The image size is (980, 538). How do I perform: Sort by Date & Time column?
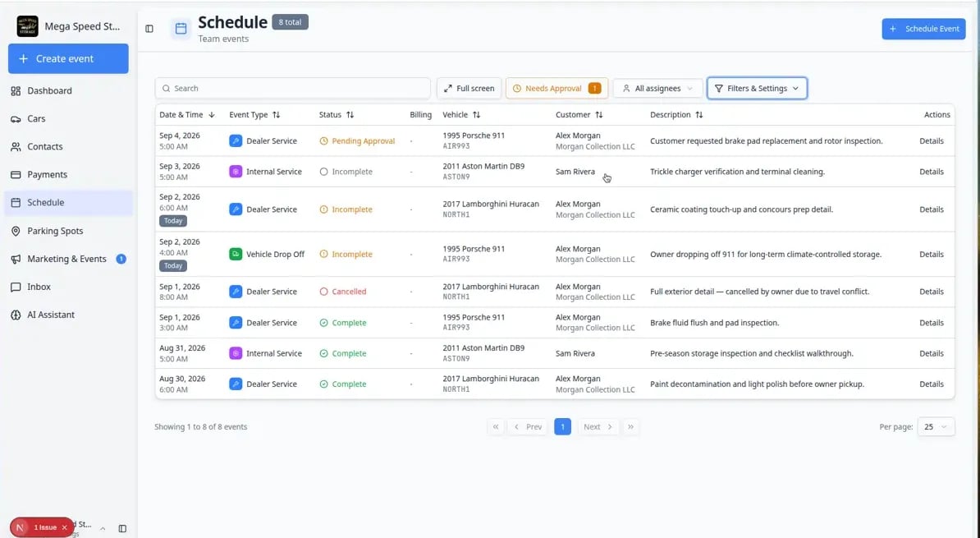tap(187, 114)
